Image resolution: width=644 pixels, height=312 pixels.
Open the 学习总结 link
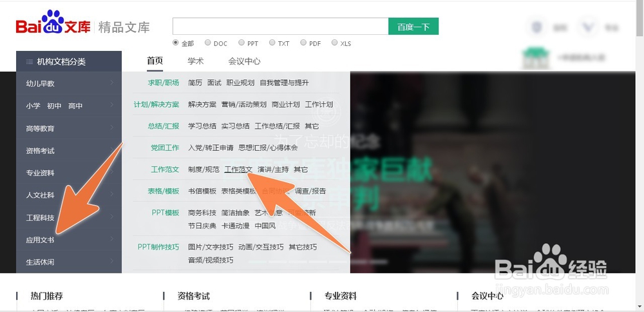(202, 126)
